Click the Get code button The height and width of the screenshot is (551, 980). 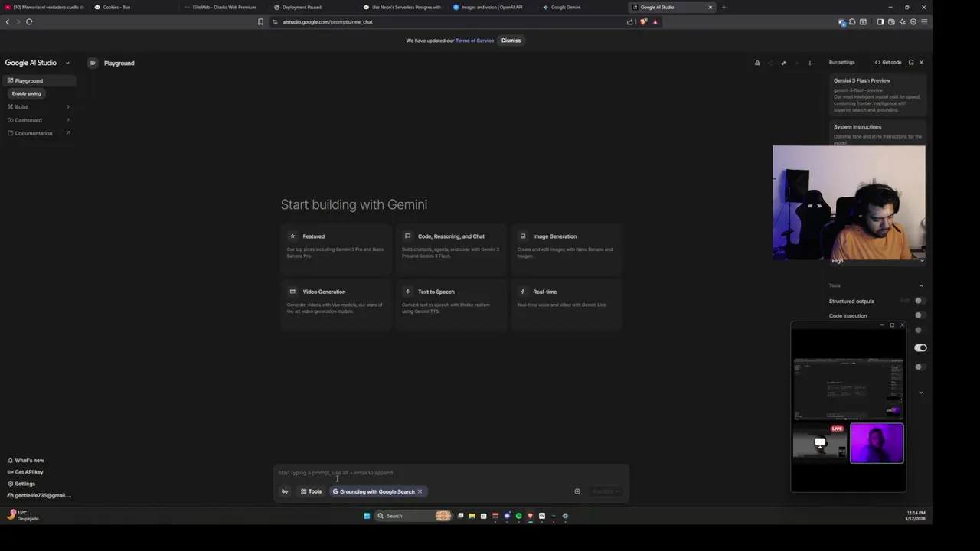[x=888, y=62]
